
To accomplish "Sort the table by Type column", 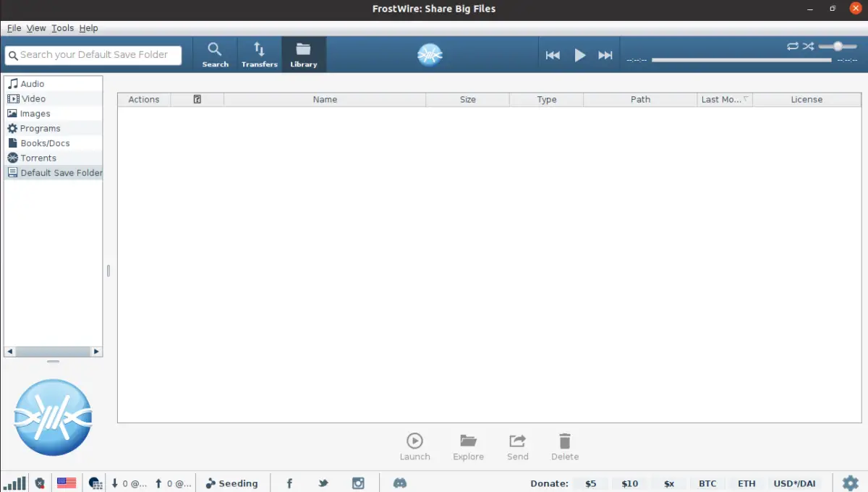I will click(547, 100).
